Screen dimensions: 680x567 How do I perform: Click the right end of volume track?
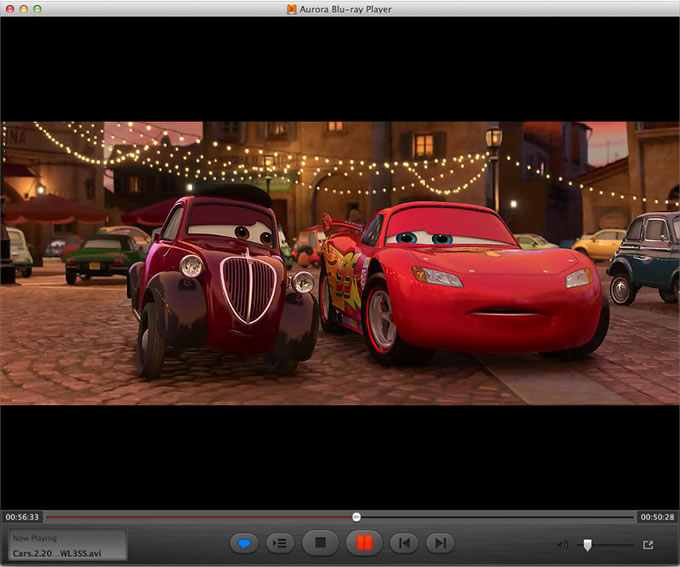tap(630, 545)
